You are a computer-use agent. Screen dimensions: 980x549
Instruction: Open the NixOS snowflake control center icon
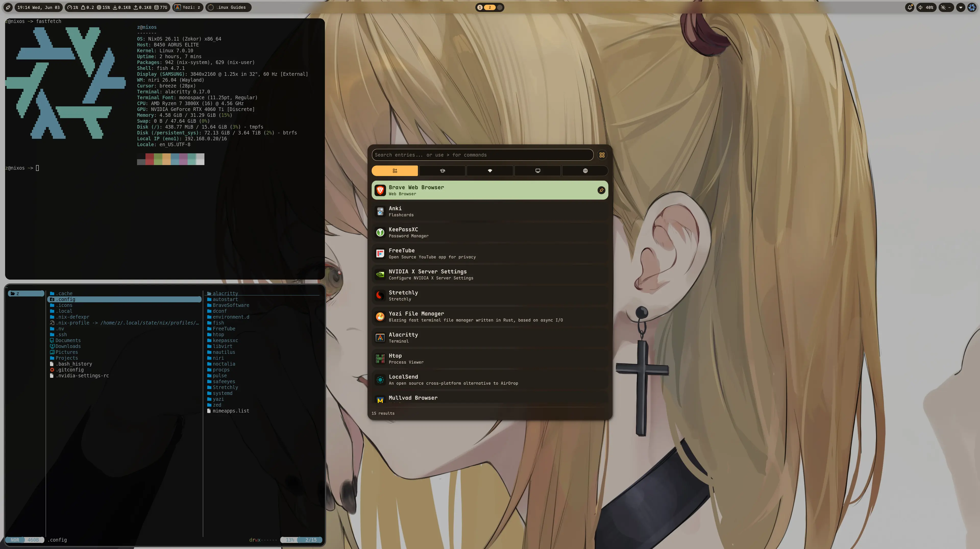pyautogui.click(x=972, y=7)
